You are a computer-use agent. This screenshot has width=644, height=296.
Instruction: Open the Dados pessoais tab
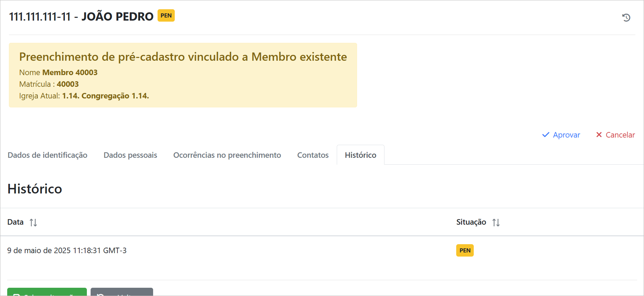pyautogui.click(x=130, y=155)
